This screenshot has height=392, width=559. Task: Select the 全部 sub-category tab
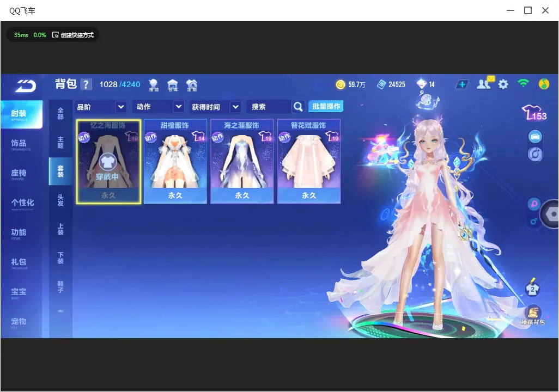click(x=60, y=113)
